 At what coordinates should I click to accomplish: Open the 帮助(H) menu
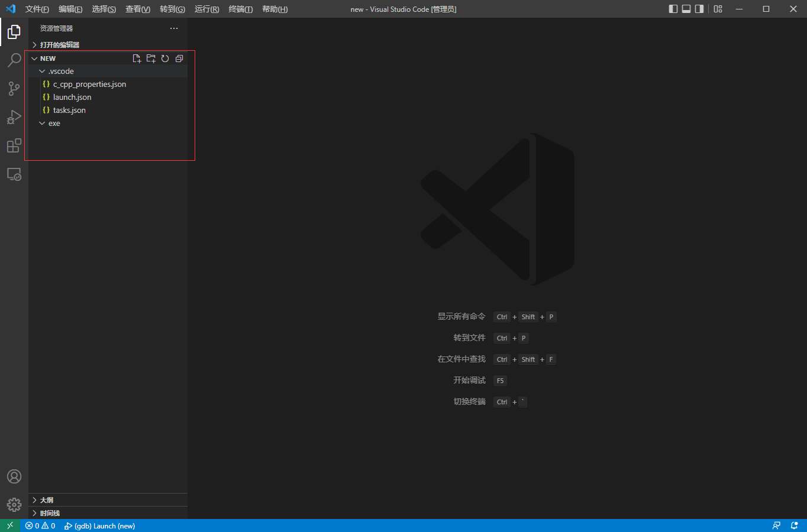tap(275, 9)
